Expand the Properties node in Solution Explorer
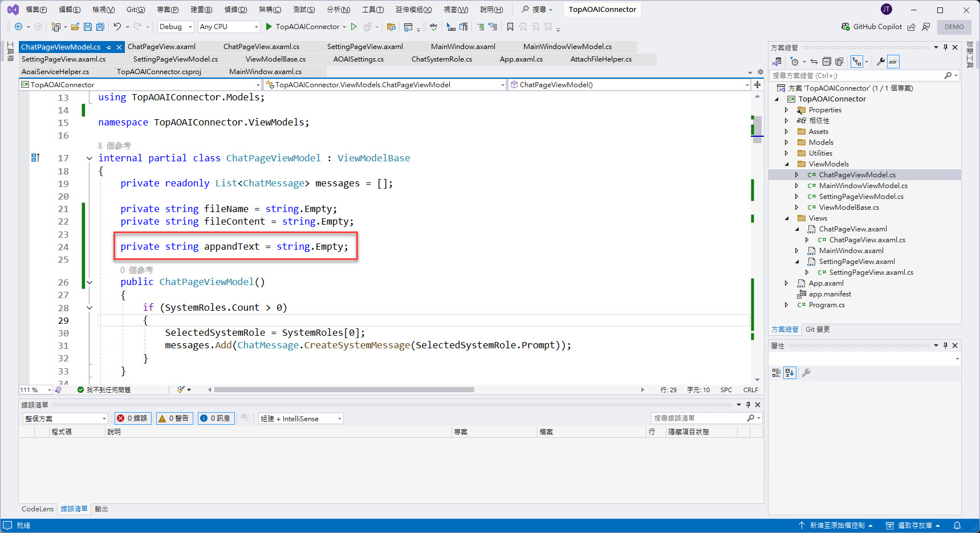The width and height of the screenshot is (980, 533). (786, 110)
